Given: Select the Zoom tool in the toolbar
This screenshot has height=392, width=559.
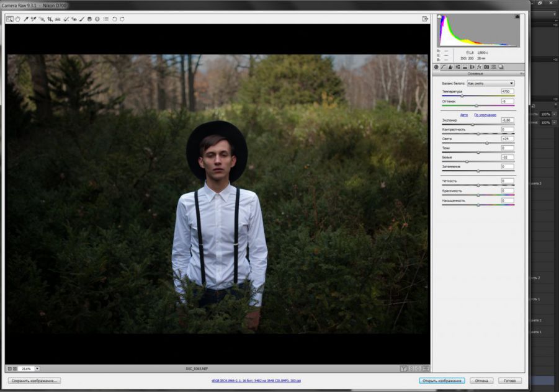Looking at the screenshot, I should 10,19.
